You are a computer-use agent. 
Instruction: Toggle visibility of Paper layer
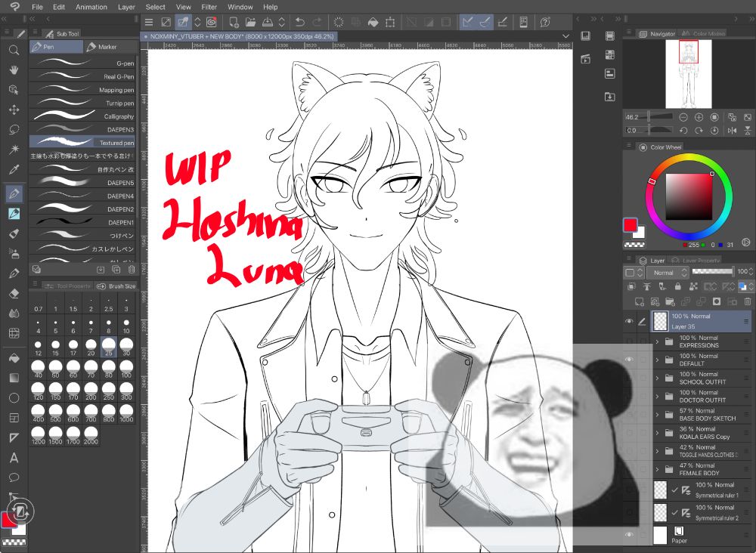tap(629, 535)
